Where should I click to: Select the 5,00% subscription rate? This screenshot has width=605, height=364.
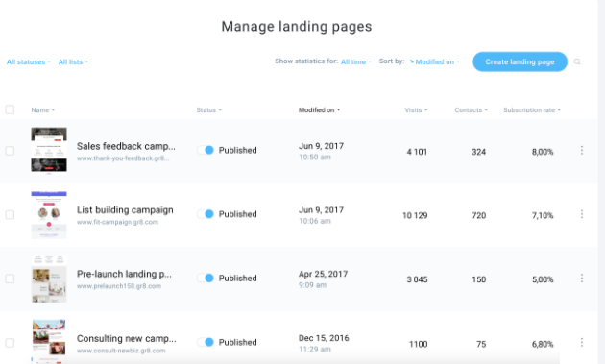(543, 279)
